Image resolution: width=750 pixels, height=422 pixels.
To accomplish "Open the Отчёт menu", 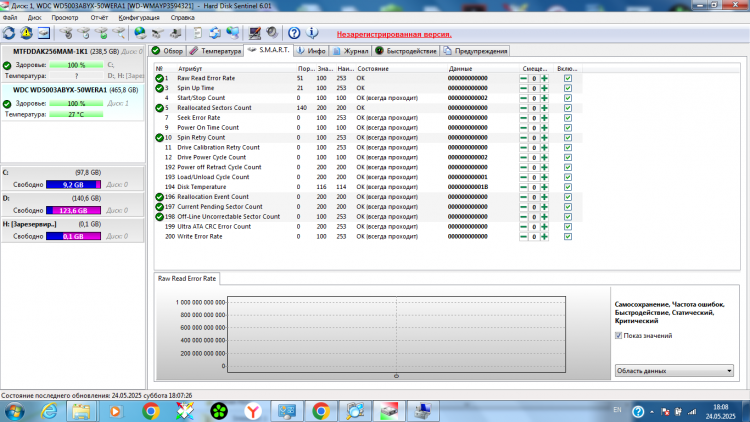I will (x=99, y=18).
